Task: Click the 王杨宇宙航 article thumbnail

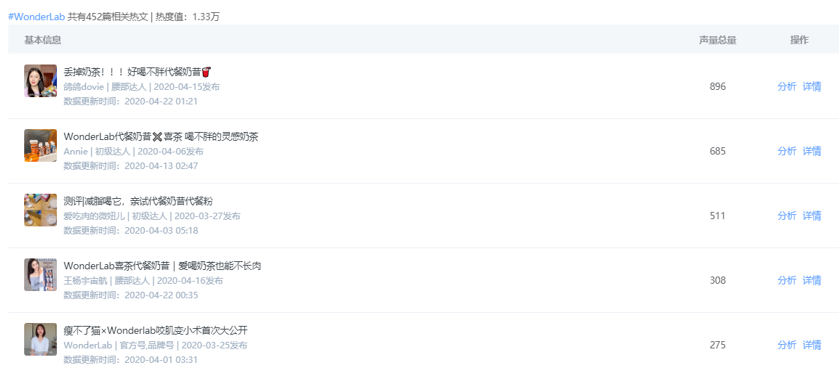Action: 40,274
